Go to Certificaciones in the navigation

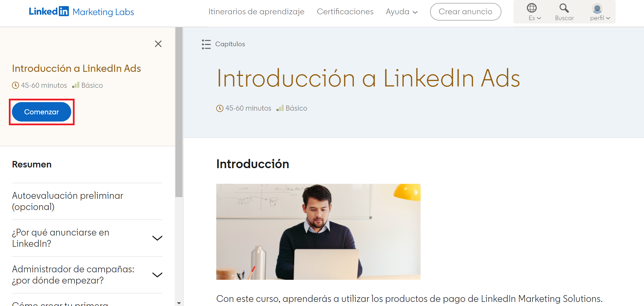point(345,12)
